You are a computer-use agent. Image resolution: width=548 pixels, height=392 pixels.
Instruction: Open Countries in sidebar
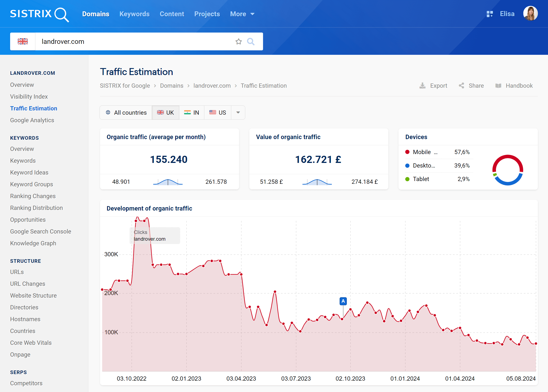23,331
